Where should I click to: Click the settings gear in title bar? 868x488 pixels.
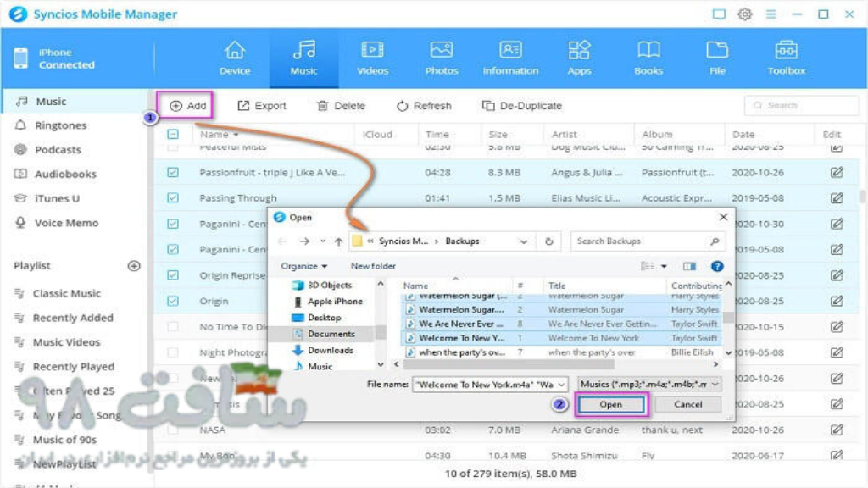point(745,14)
